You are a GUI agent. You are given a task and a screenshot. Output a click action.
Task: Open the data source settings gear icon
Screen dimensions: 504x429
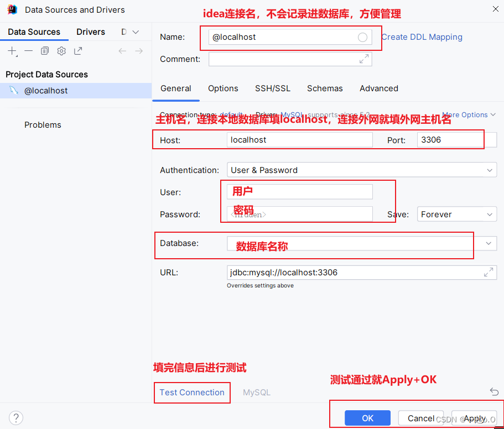point(61,51)
